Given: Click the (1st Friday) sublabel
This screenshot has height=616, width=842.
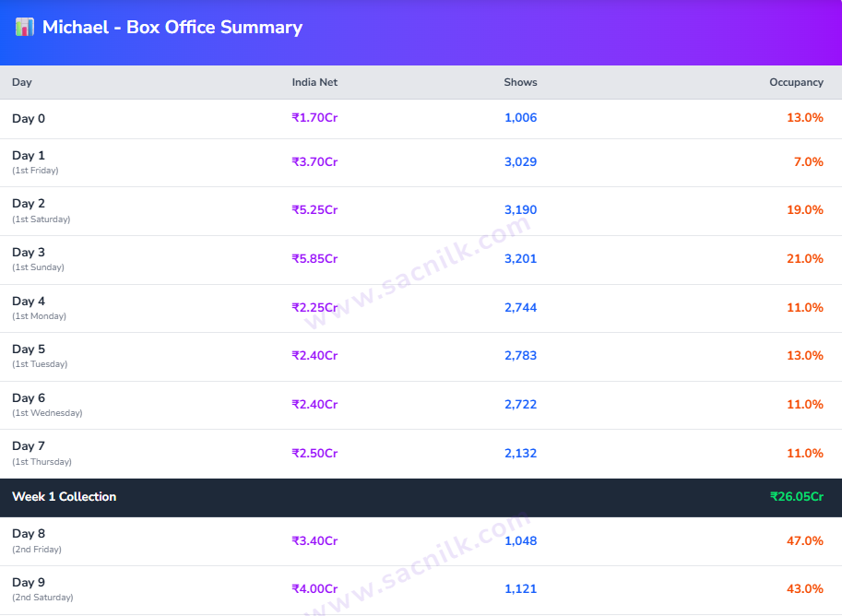Looking at the screenshot, I should [x=35, y=171].
